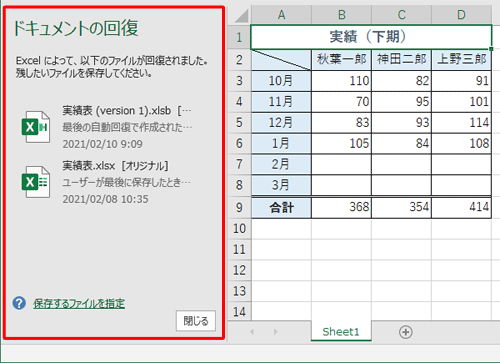Click the 12月 row label cell

[x=281, y=122]
